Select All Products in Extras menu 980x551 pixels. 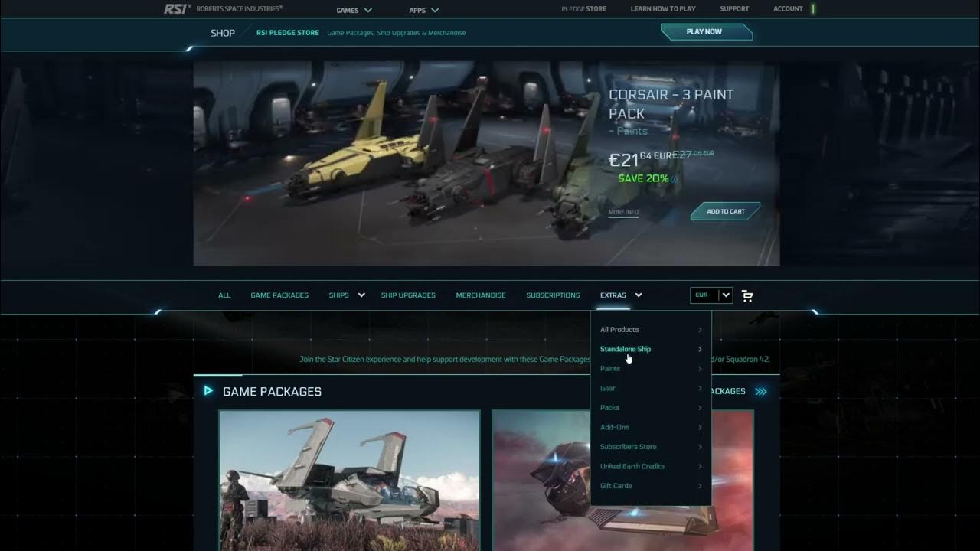pyautogui.click(x=619, y=330)
